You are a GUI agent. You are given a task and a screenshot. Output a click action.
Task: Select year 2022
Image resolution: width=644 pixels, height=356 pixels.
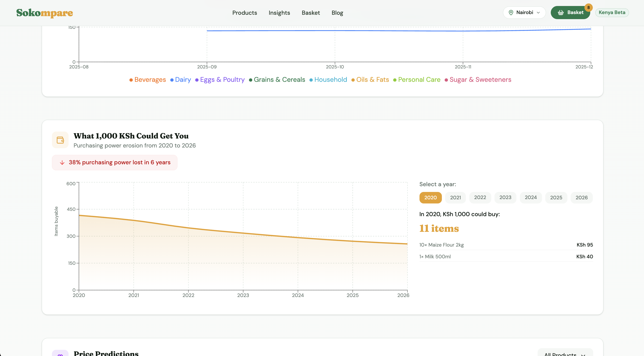480,198
